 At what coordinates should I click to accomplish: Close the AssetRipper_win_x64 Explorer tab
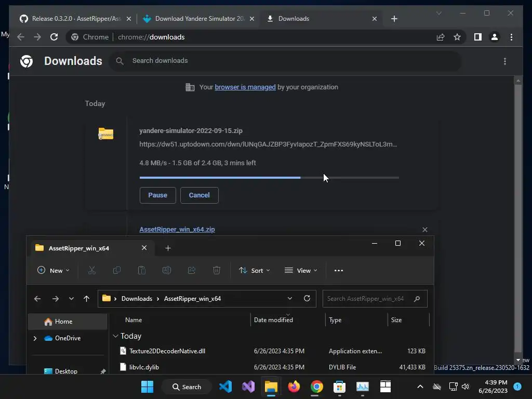[144, 248]
